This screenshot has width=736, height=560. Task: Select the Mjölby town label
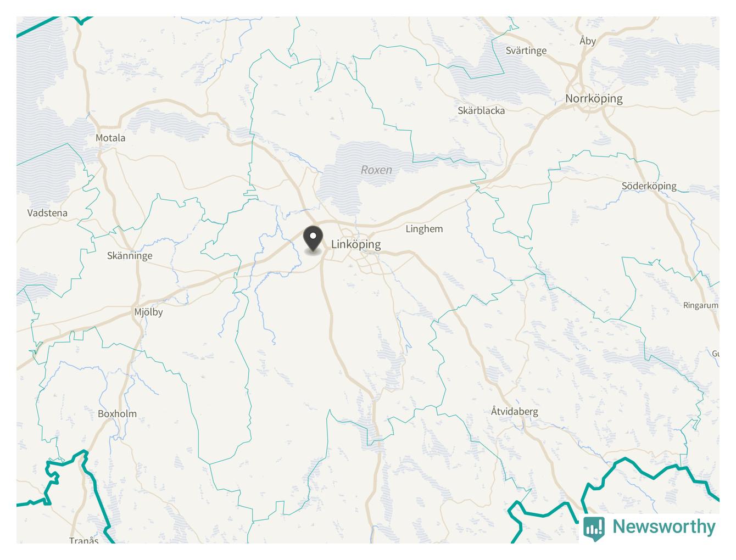pos(148,312)
